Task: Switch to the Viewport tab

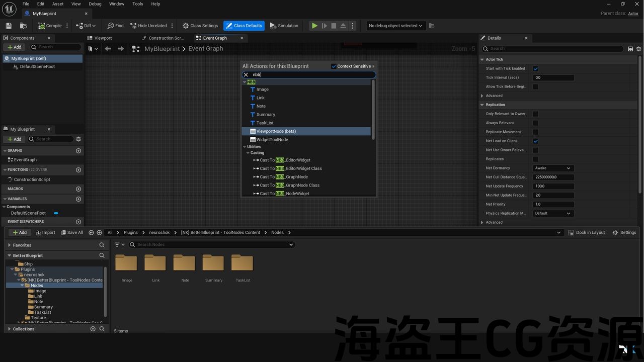Action: pyautogui.click(x=103, y=38)
